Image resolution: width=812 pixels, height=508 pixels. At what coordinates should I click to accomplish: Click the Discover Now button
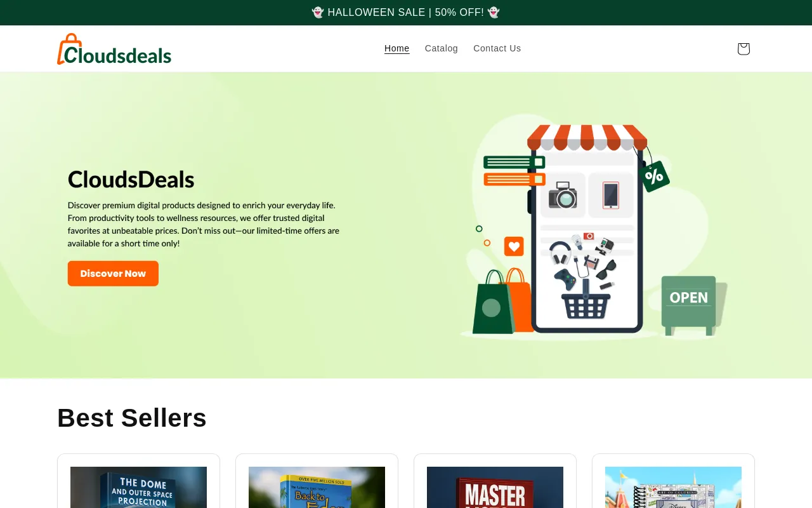tap(113, 274)
